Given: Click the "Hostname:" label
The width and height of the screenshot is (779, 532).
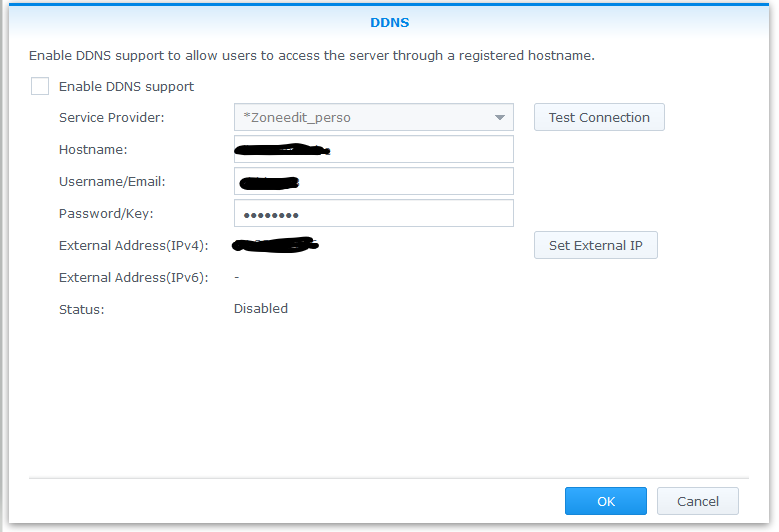Looking at the screenshot, I should 93,150.
